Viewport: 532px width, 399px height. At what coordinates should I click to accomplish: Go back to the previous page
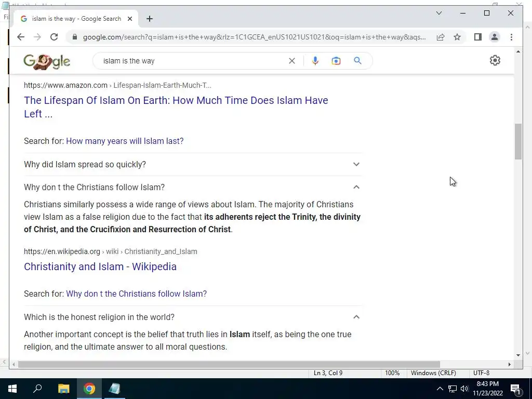pyautogui.click(x=21, y=37)
